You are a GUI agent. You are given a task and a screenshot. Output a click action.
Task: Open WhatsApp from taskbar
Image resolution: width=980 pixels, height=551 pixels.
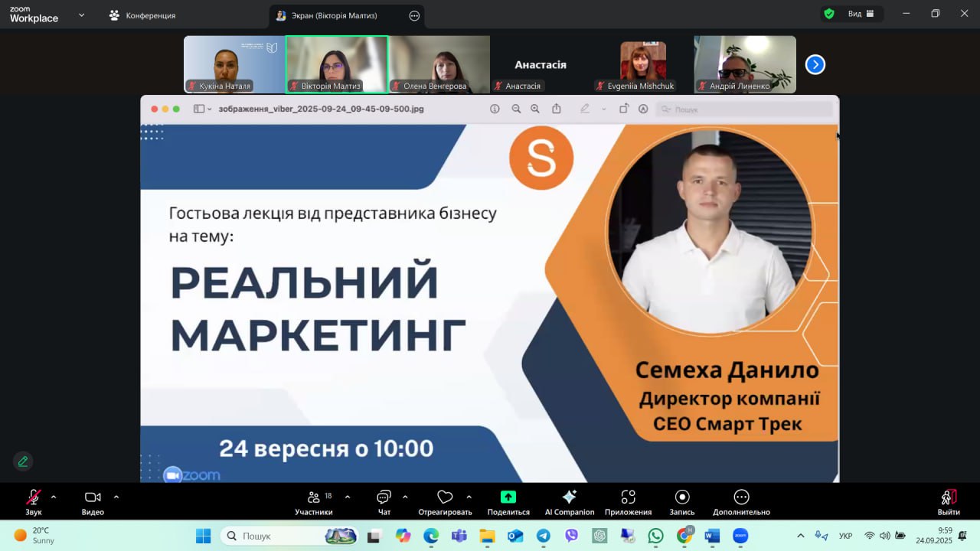[656, 536]
